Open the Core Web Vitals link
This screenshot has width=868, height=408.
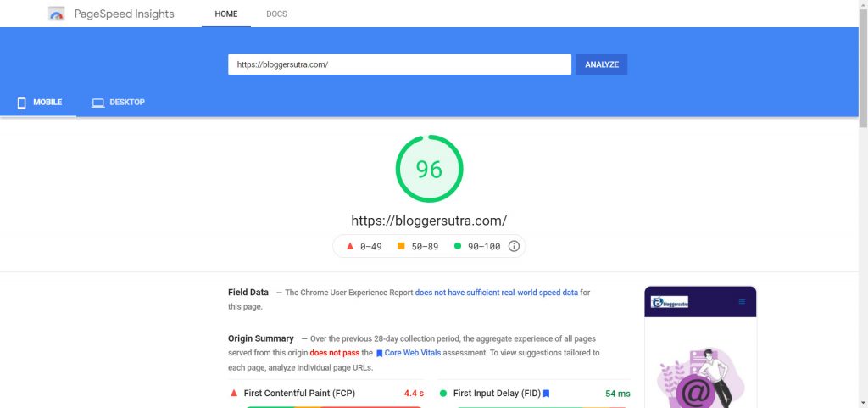click(413, 353)
